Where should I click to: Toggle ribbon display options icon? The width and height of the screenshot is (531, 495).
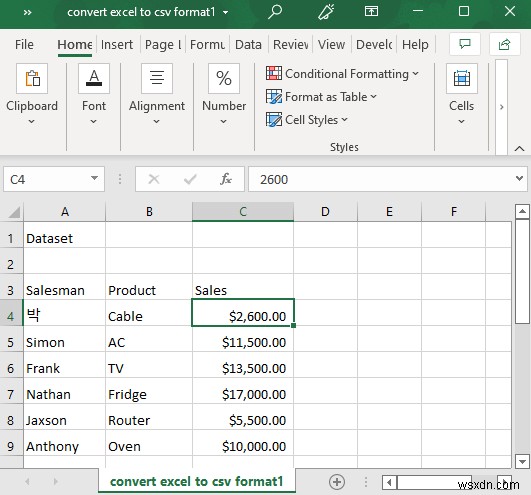(x=371, y=12)
